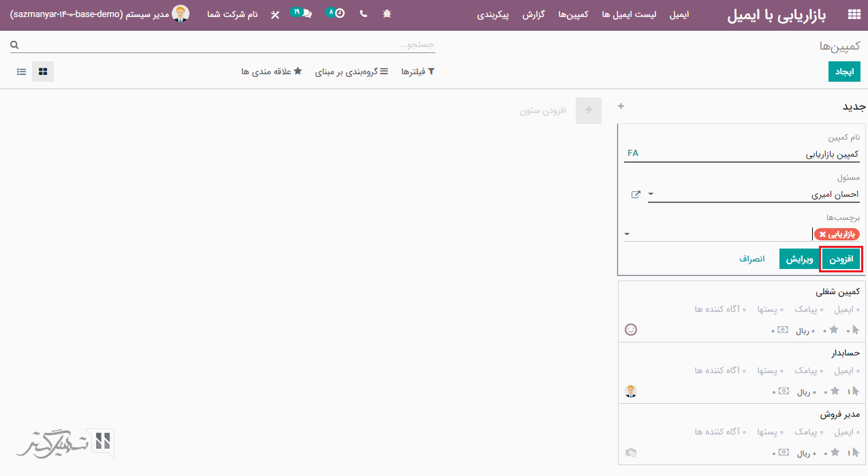Expand the برچسب‌ها tags dropdown arrow

point(627,234)
